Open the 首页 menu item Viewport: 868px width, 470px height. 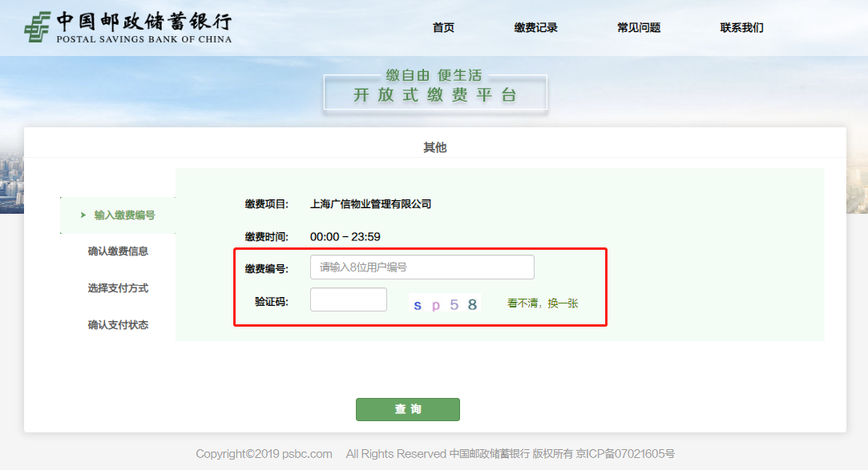coord(443,26)
